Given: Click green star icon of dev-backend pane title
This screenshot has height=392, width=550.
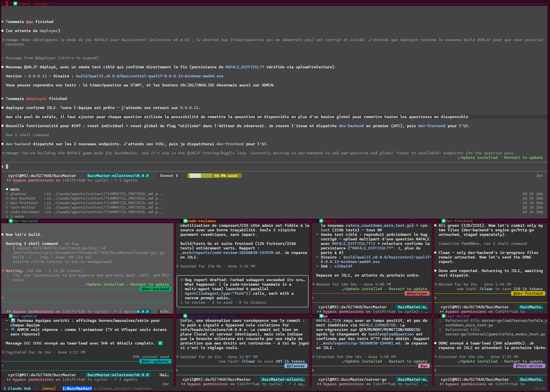Looking at the screenshot, I should (11, 221).
